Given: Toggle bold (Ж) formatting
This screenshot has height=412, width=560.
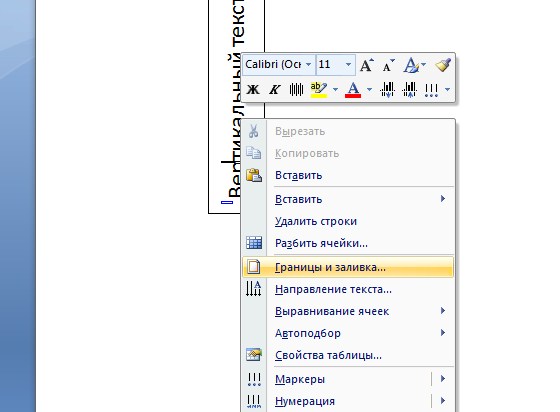Looking at the screenshot, I should point(253,89).
